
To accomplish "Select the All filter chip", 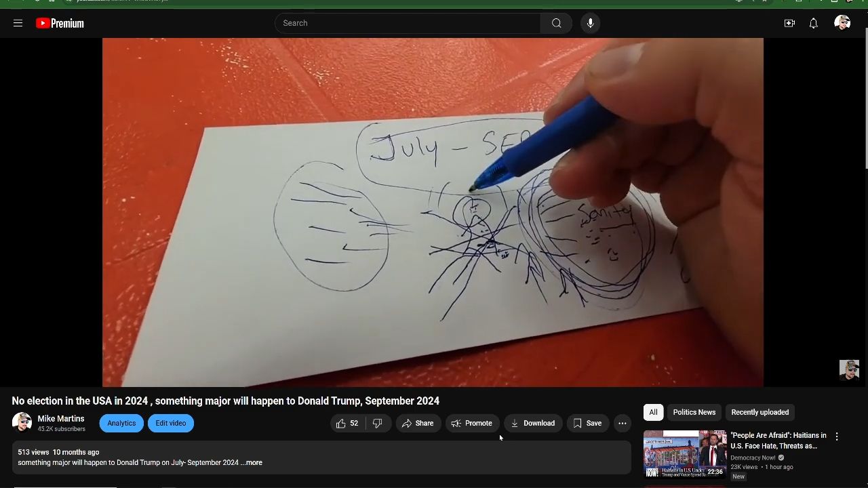I will pyautogui.click(x=653, y=412).
